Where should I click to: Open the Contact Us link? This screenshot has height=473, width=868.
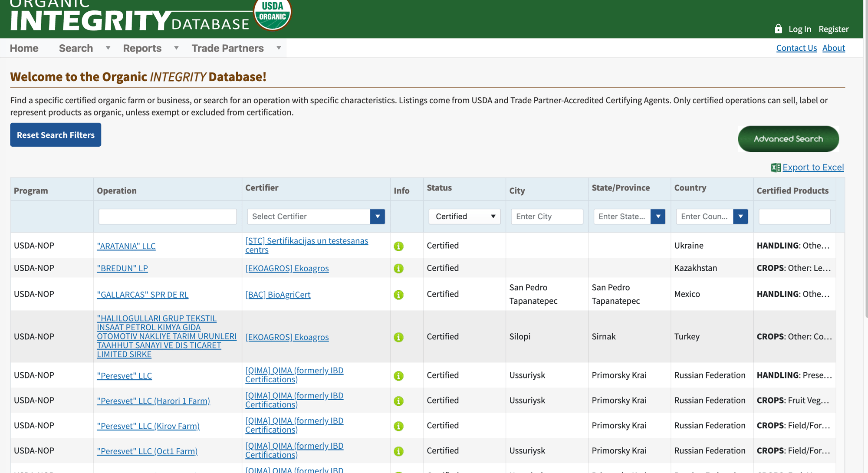point(796,48)
